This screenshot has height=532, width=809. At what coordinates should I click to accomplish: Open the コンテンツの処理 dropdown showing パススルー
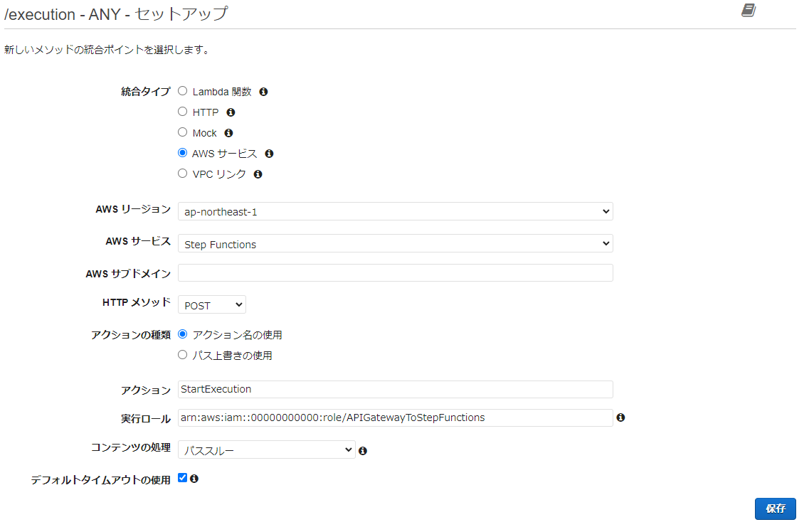[266, 449]
